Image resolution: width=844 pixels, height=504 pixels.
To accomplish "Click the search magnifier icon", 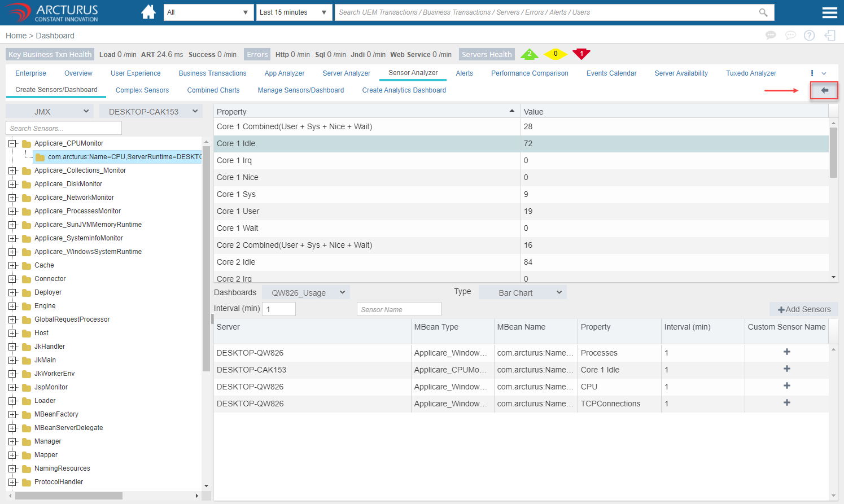I will click(x=763, y=12).
